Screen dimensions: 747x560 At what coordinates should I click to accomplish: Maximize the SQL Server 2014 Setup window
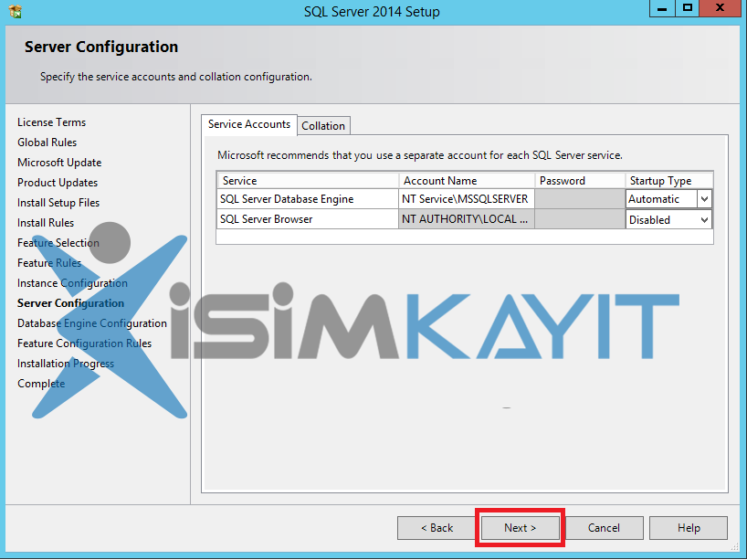(688, 8)
